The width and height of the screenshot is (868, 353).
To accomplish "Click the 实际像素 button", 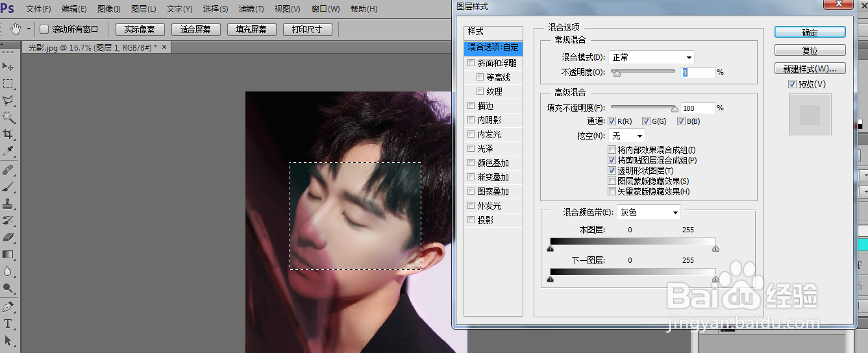I will (x=140, y=29).
